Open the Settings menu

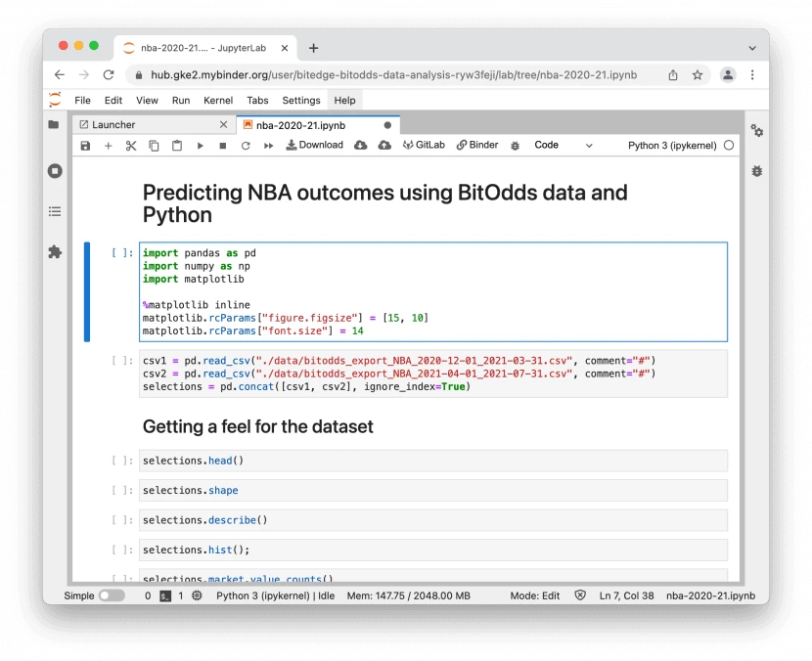pos(301,101)
